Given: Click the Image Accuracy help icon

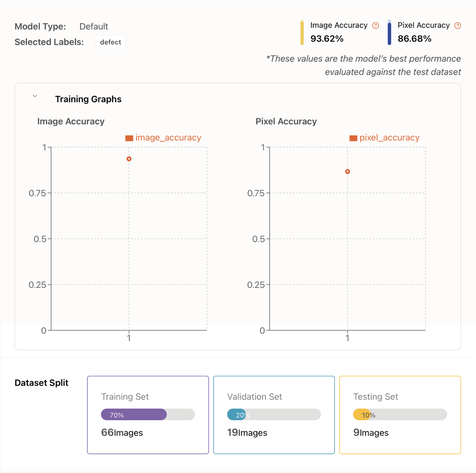Looking at the screenshot, I should (x=375, y=26).
